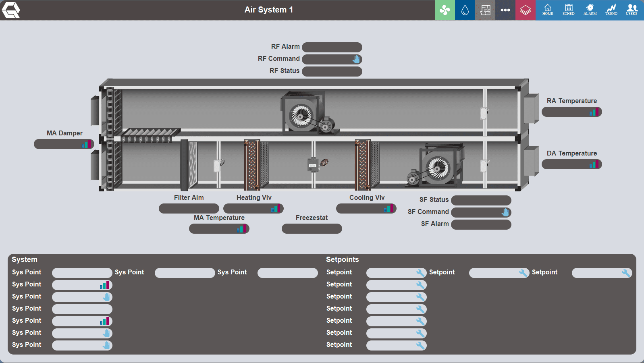644x363 pixels.
Task: Open the floor plan icon
Action: (485, 10)
